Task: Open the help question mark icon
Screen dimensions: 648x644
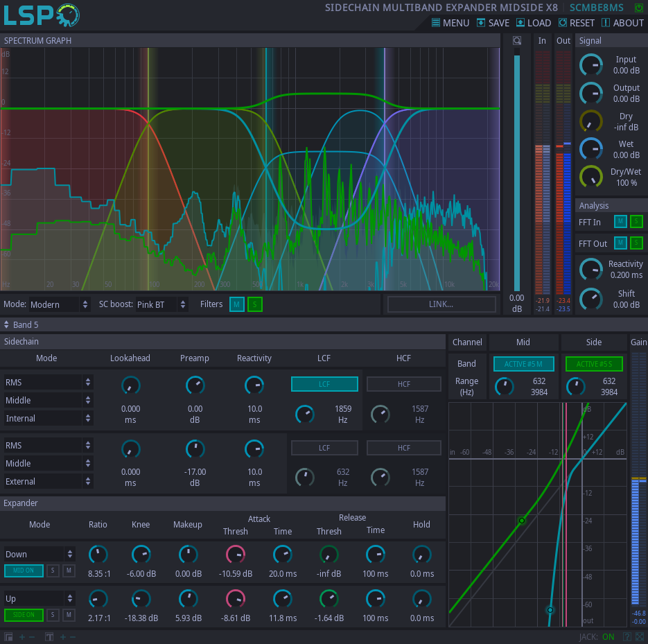Action: (627, 637)
